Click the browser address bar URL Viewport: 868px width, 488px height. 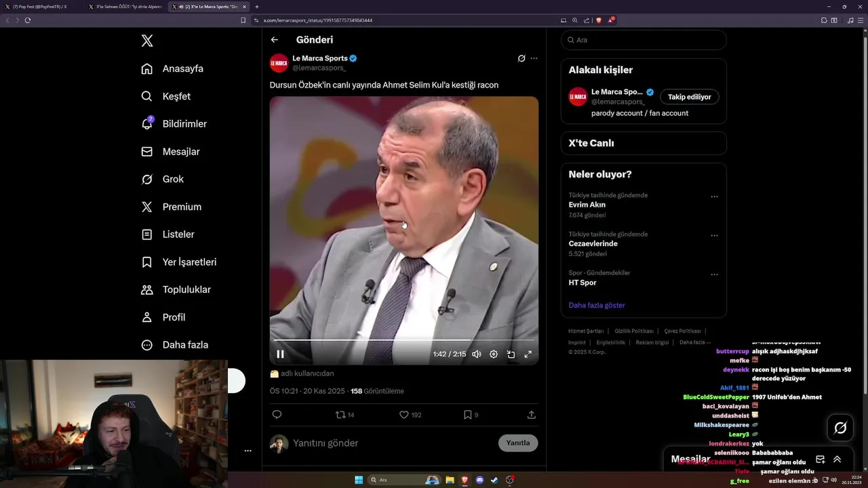[x=318, y=20]
